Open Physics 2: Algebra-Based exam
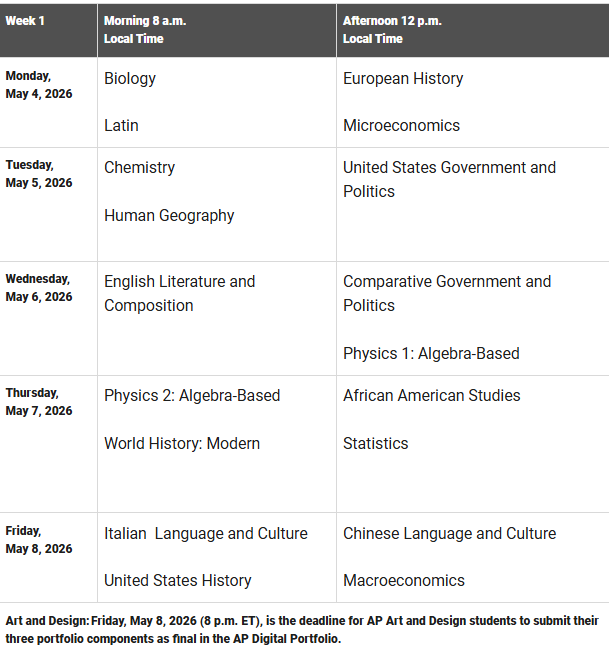 pos(192,395)
